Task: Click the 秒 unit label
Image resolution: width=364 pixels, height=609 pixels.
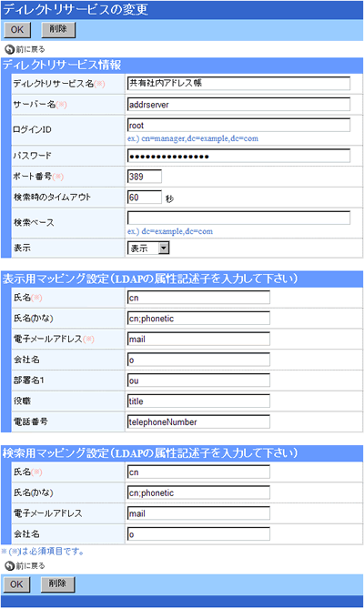Action: click(x=169, y=198)
